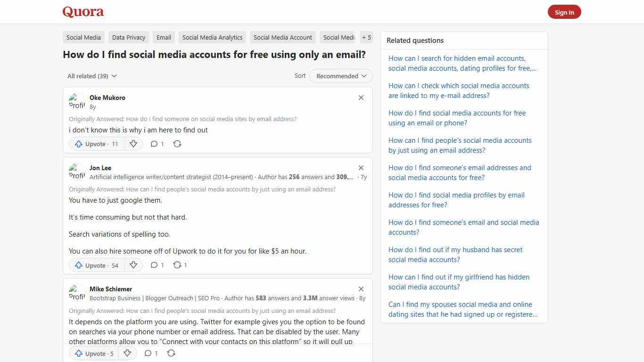
Task: Open comments on Oke Mukoro's answer
Action: point(154,144)
